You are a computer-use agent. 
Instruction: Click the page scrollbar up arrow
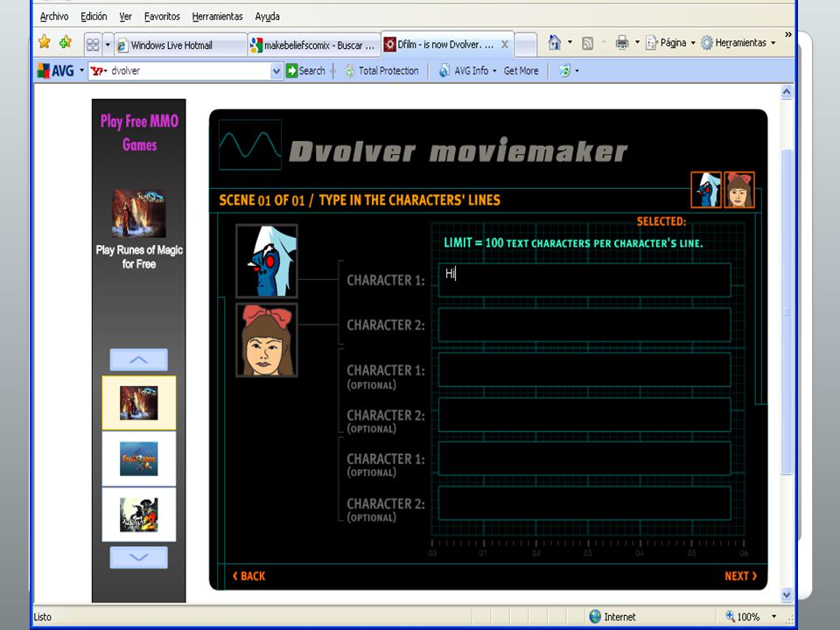(787, 92)
